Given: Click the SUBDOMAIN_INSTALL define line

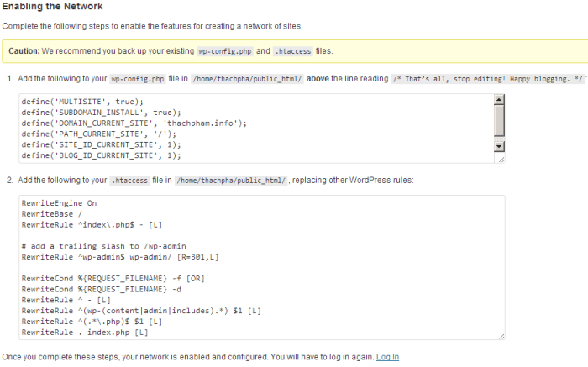Looking at the screenshot, I should tap(102, 113).
